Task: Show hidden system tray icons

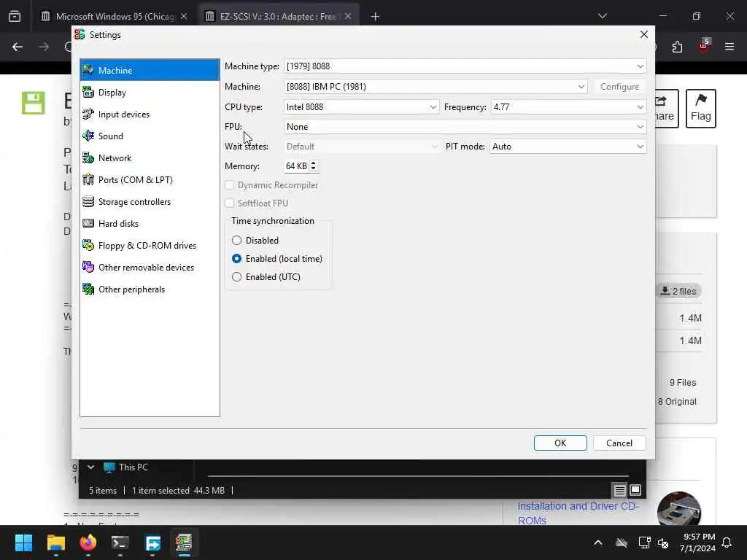Action: click(x=598, y=542)
